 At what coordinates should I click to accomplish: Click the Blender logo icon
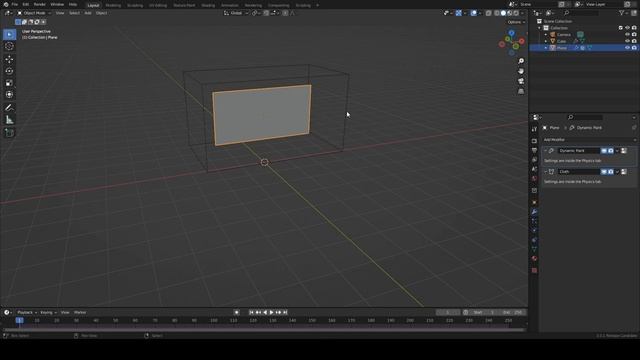[6, 4]
